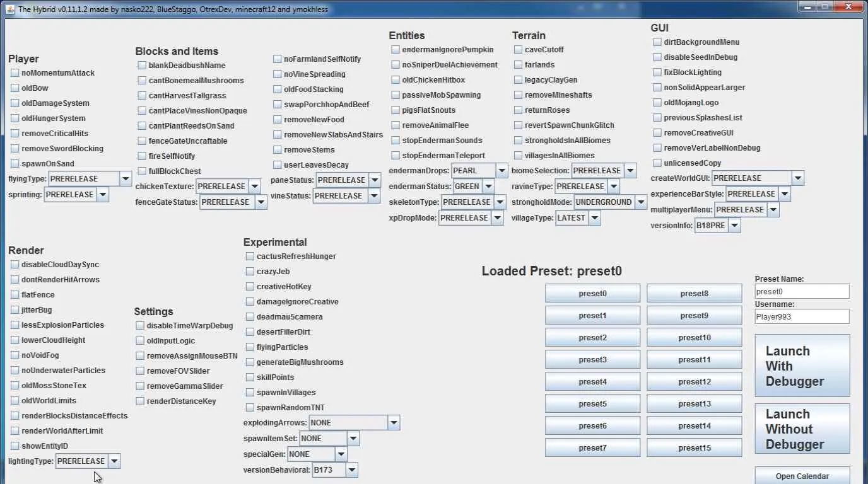Click the Java icon in the title bar
This screenshot has height=484, width=868.
click(x=10, y=9)
